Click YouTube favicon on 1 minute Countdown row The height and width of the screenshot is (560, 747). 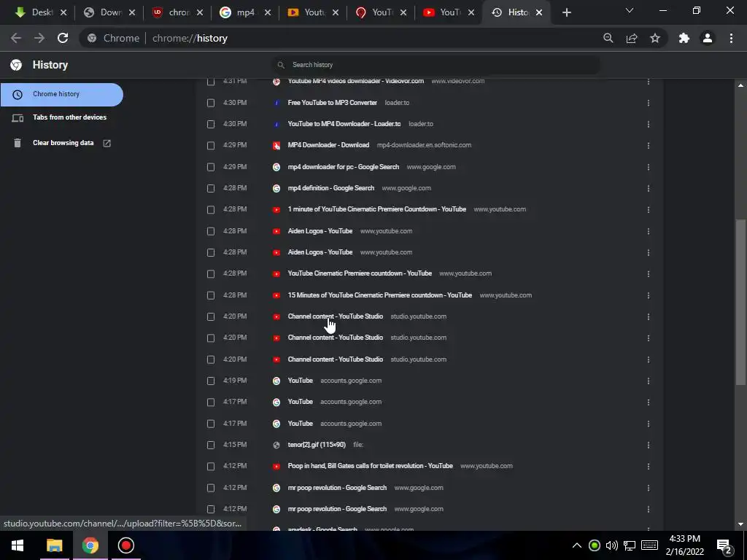[276, 209]
